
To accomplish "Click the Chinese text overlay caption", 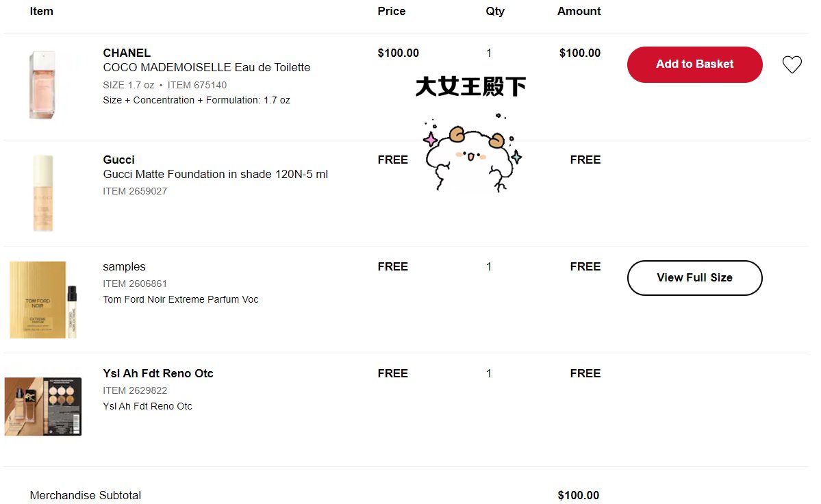I will 470,87.
